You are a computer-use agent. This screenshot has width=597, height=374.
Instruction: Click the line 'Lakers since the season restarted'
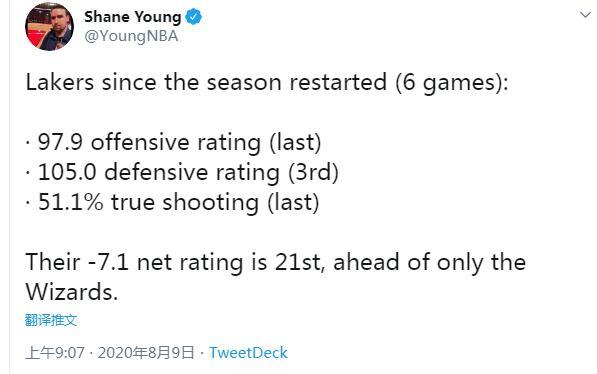(267, 83)
